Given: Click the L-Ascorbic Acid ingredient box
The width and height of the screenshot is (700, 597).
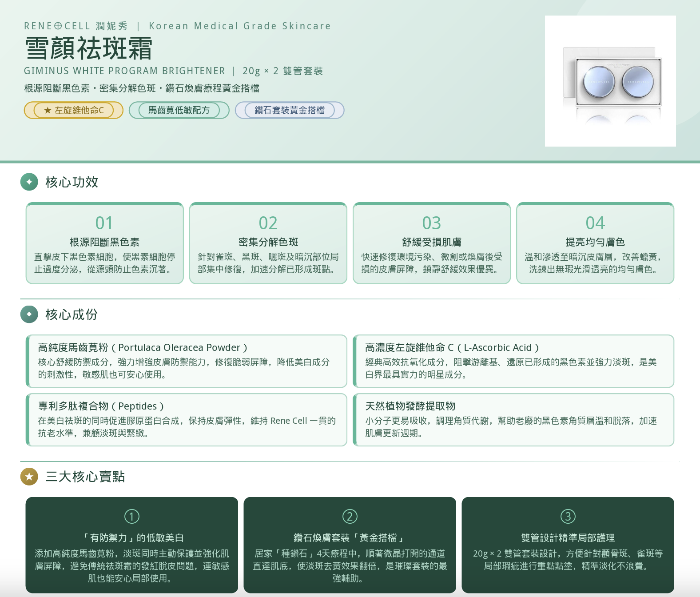Looking at the screenshot, I should pos(513,361).
